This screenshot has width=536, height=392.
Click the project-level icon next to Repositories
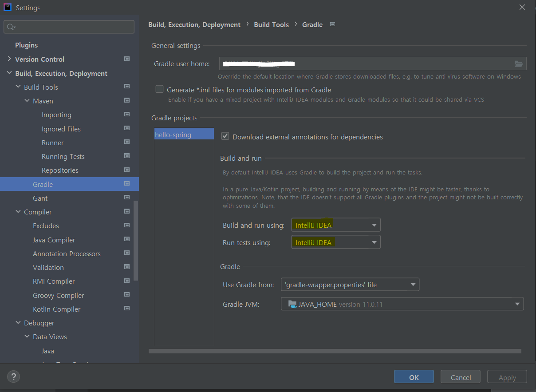tap(127, 170)
